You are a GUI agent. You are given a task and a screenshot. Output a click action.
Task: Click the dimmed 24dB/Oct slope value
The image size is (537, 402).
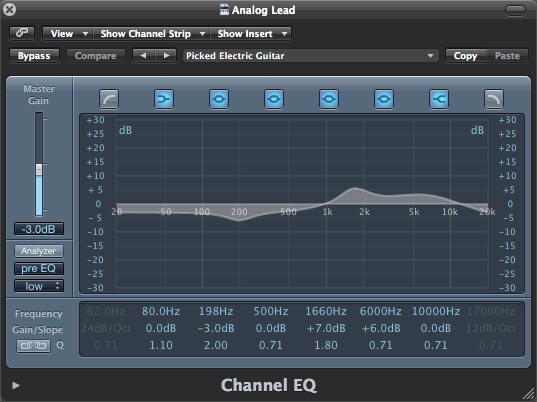point(106,328)
